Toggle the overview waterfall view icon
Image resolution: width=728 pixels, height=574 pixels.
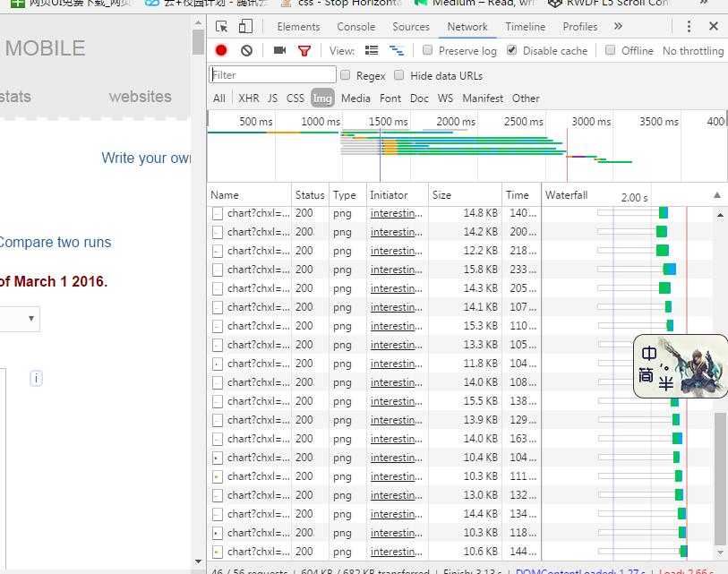(x=396, y=50)
